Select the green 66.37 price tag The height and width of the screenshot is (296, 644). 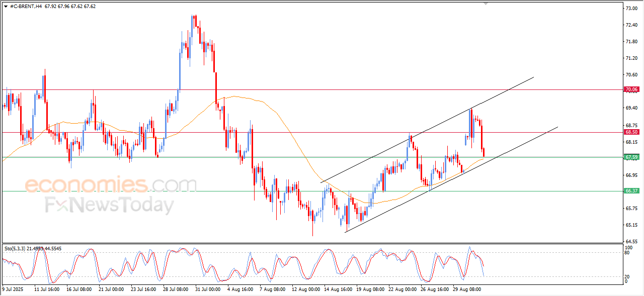click(631, 191)
